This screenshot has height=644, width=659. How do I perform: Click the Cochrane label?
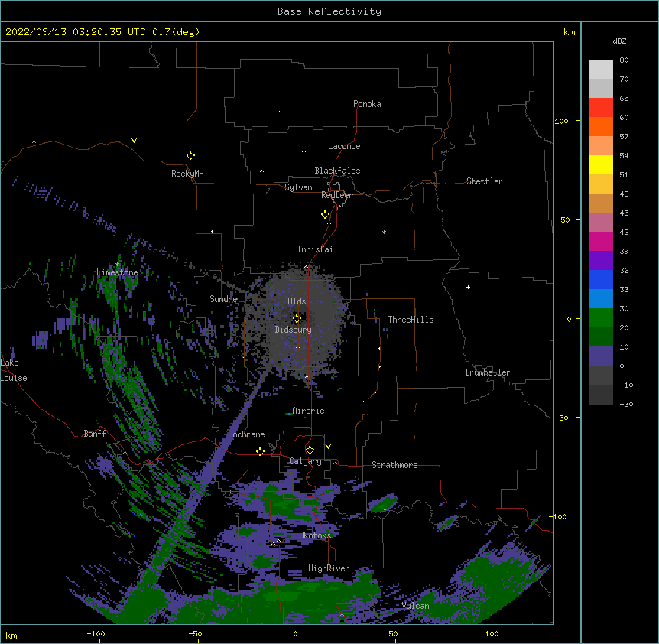point(246,434)
